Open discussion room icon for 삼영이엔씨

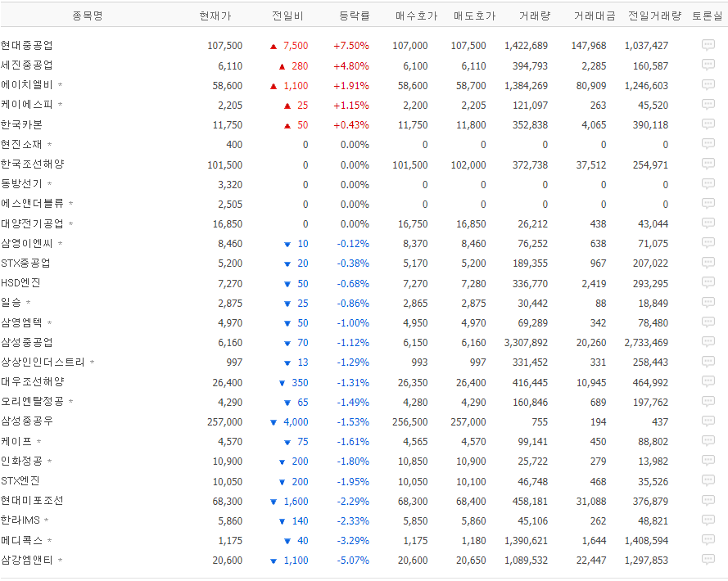pos(708,243)
